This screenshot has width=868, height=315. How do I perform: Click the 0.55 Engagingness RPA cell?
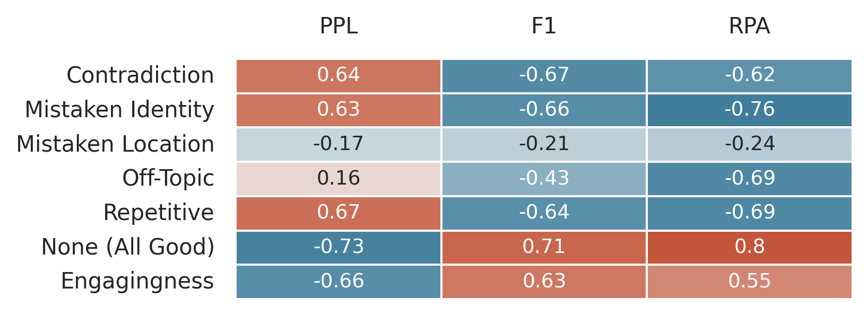(749, 281)
